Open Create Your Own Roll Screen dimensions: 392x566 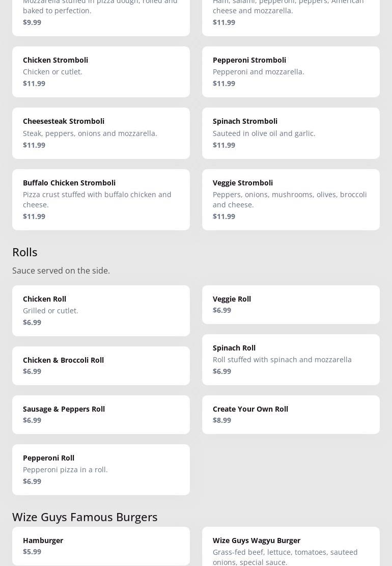pyautogui.click(x=291, y=414)
